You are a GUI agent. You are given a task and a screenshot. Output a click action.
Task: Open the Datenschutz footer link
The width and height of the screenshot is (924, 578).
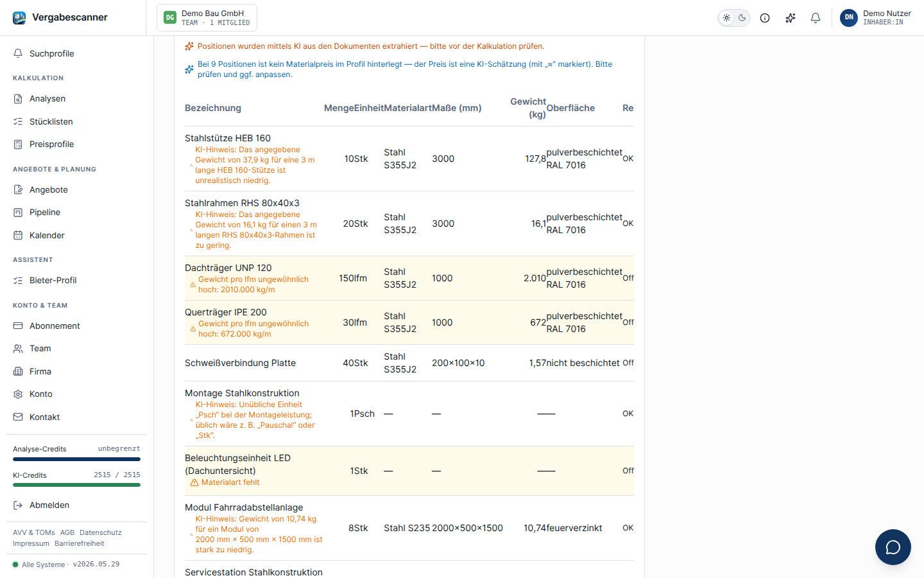[x=101, y=532]
